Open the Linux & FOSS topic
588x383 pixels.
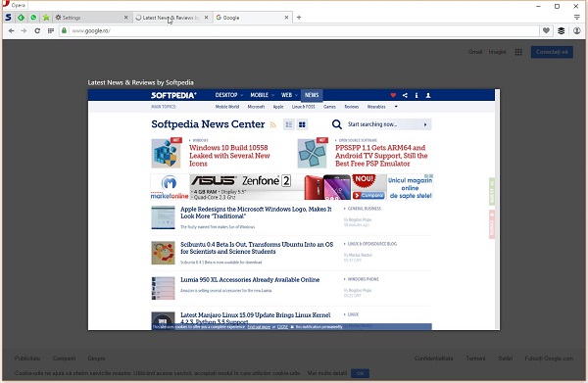pos(304,107)
